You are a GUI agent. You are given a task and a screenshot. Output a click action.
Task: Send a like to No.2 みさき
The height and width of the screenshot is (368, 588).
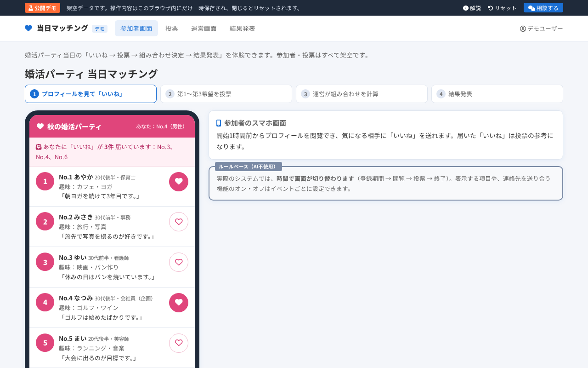(179, 222)
